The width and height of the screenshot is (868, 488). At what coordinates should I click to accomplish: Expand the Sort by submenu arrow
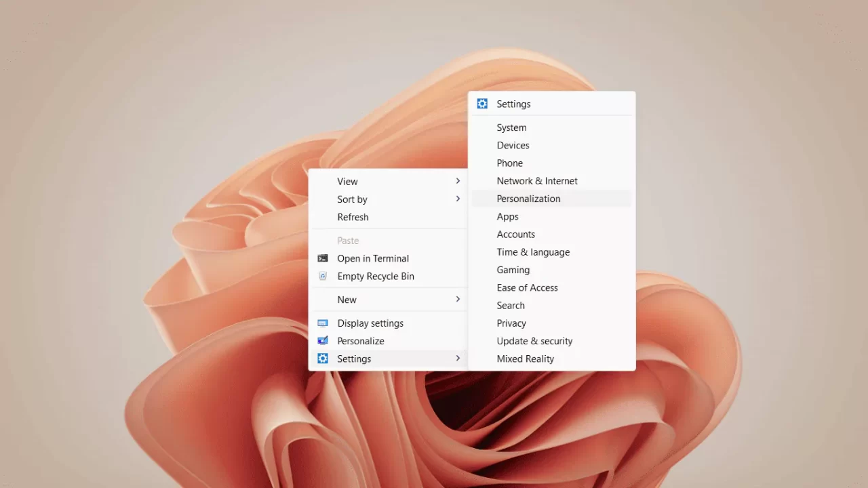click(458, 199)
